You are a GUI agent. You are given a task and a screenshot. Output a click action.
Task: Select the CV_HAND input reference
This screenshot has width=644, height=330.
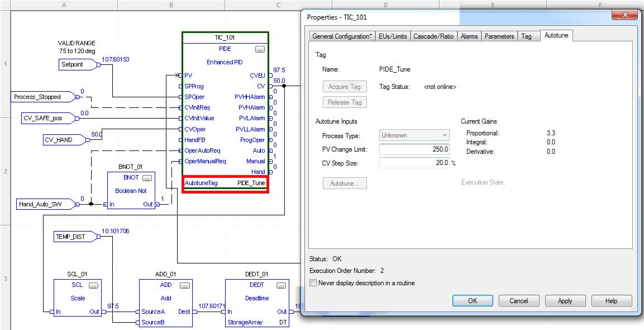click(x=66, y=140)
